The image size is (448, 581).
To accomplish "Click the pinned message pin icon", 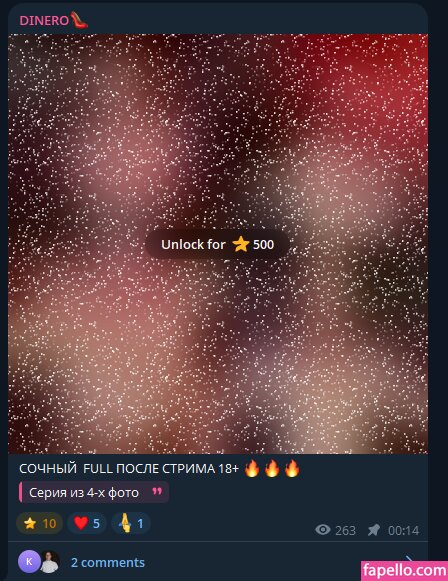I will (x=374, y=530).
